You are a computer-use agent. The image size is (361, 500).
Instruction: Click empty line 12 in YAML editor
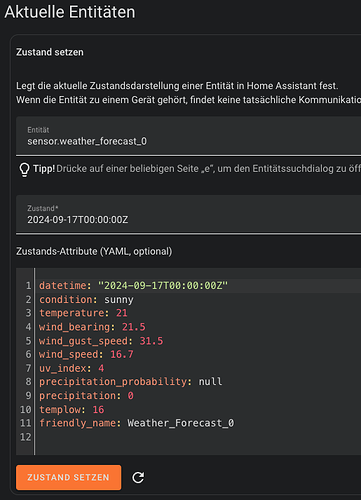(197, 437)
